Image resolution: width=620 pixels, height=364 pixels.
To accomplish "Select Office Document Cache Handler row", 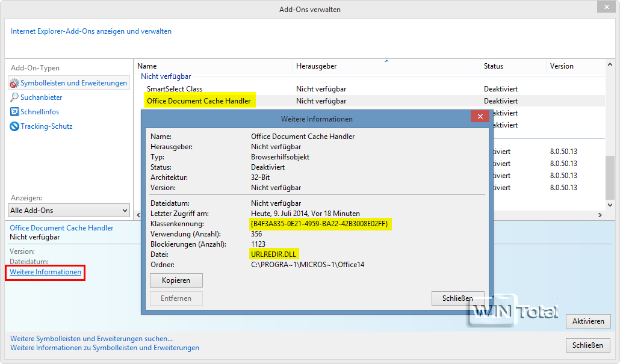I will (199, 101).
